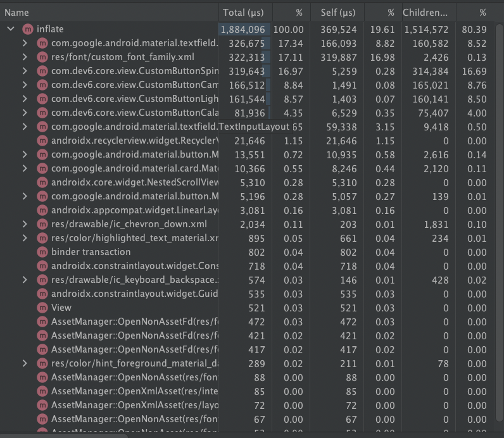Sort by percent column after Total

[291, 13]
